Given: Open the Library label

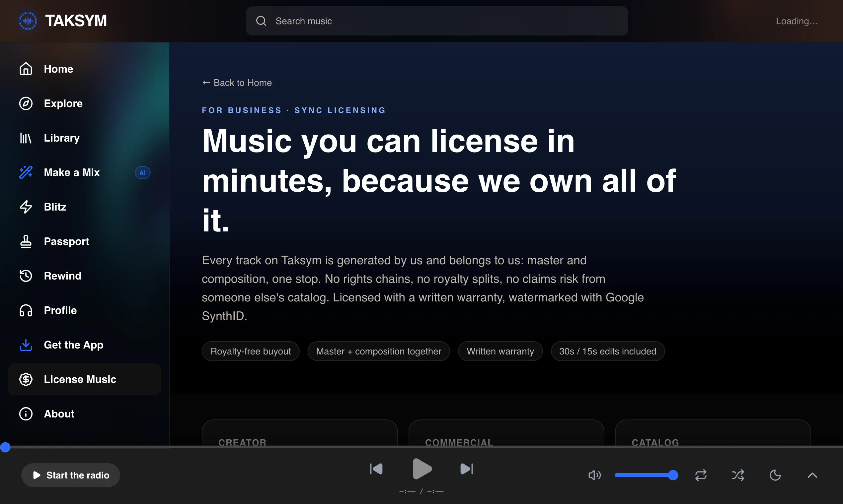Looking at the screenshot, I should pyautogui.click(x=62, y=138).
